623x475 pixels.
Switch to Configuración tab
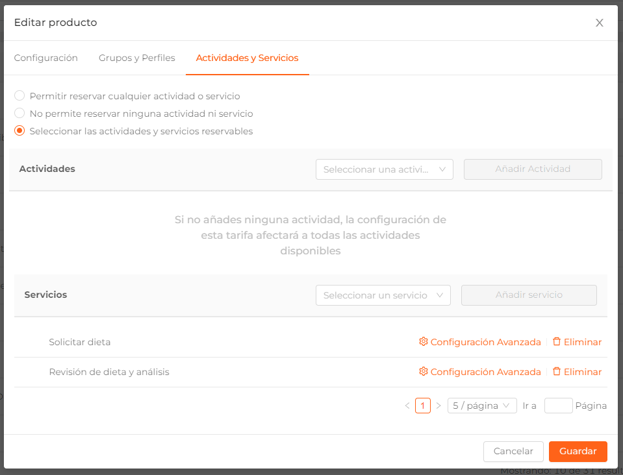[x=46, y=58]
